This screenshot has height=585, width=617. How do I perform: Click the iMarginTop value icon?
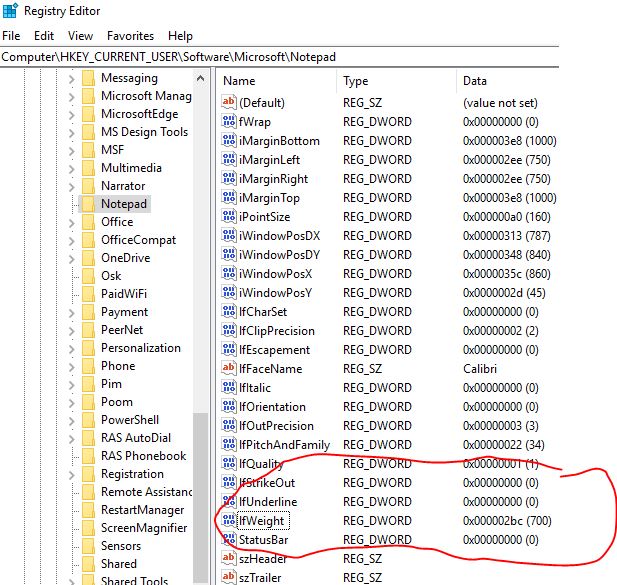[x=229, y=197]
